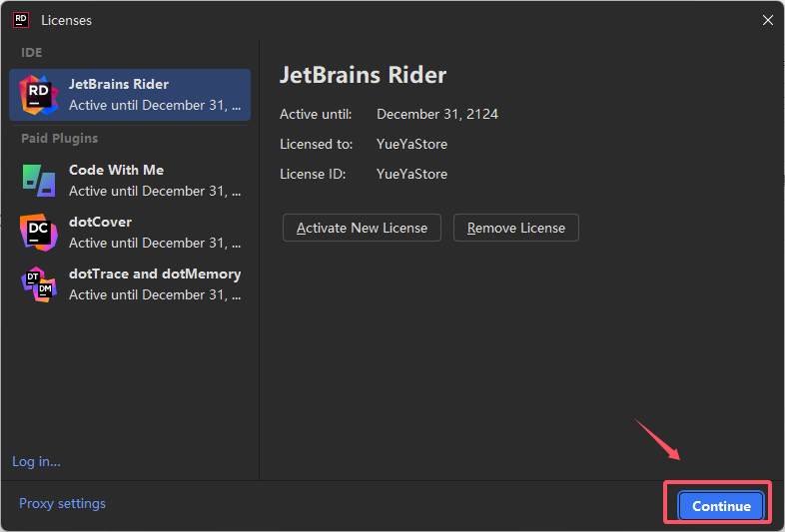Click the IDE section header
Image resolution: width=785 pixels, height=532 pixels.
coord(32,53)
